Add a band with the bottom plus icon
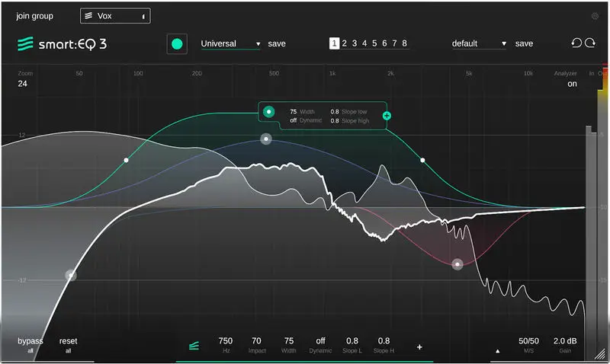 click(x=419, y=347)
